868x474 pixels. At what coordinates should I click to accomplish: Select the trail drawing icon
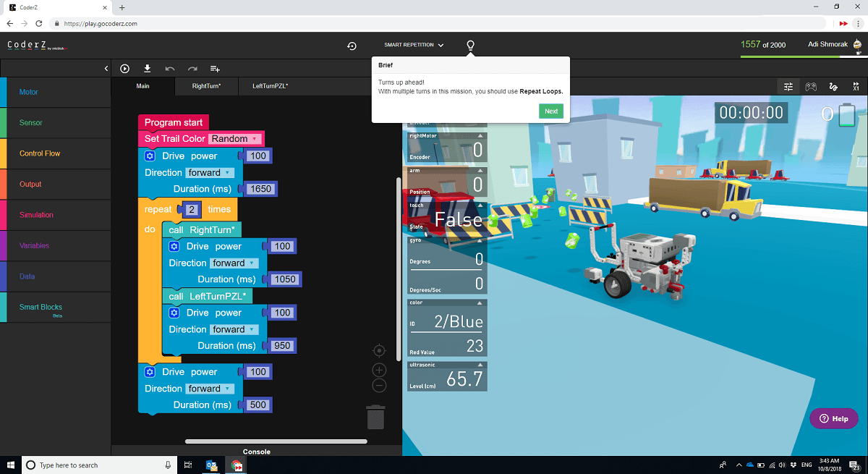[833, 86]
